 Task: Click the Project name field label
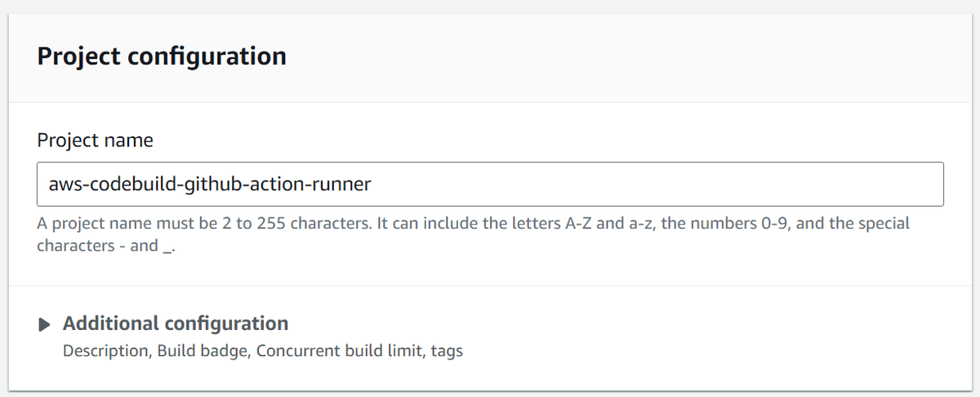95,140
